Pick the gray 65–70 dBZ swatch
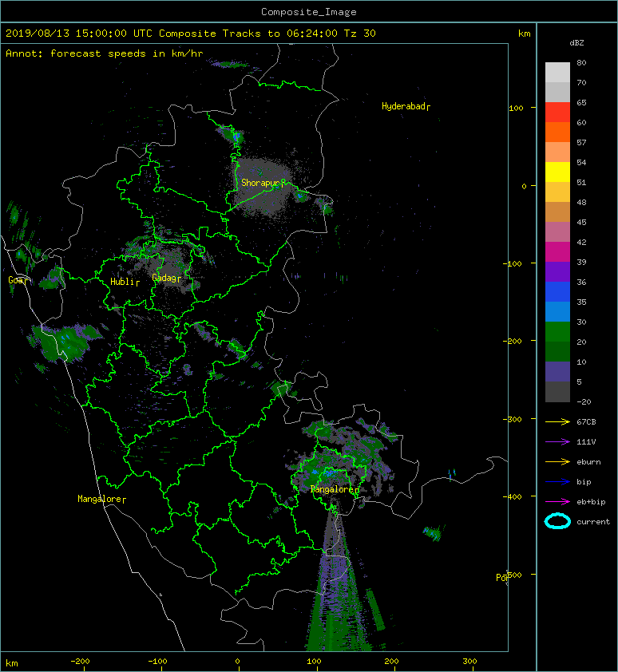Screen dimensions: 618x672 point(557,92)
